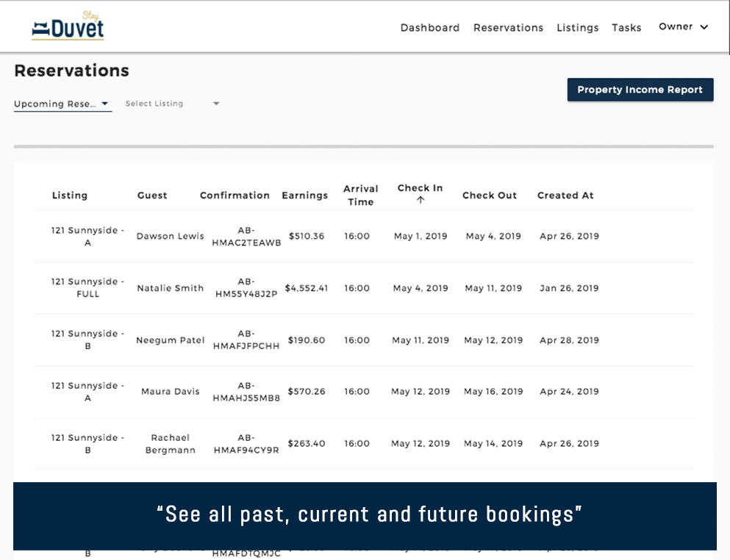The image size is (730, 560).
Task: Click the Guest column header
Action: coord(152,195)
